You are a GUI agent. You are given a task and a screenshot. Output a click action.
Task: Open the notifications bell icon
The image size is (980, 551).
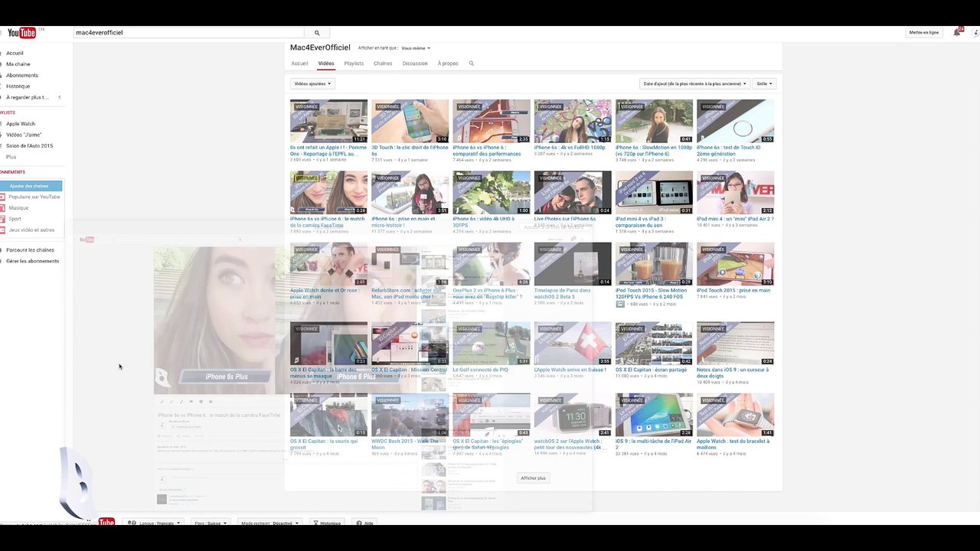point(957,32)
